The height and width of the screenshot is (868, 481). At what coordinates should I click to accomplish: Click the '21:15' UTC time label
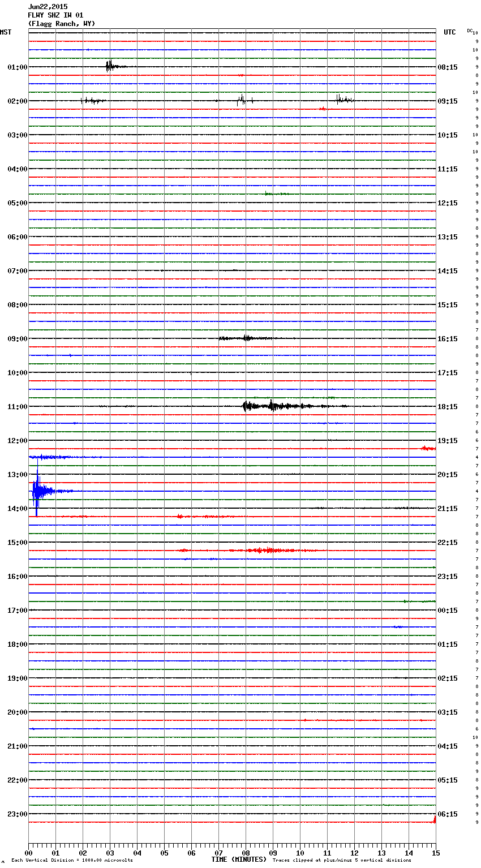[448, 509]
